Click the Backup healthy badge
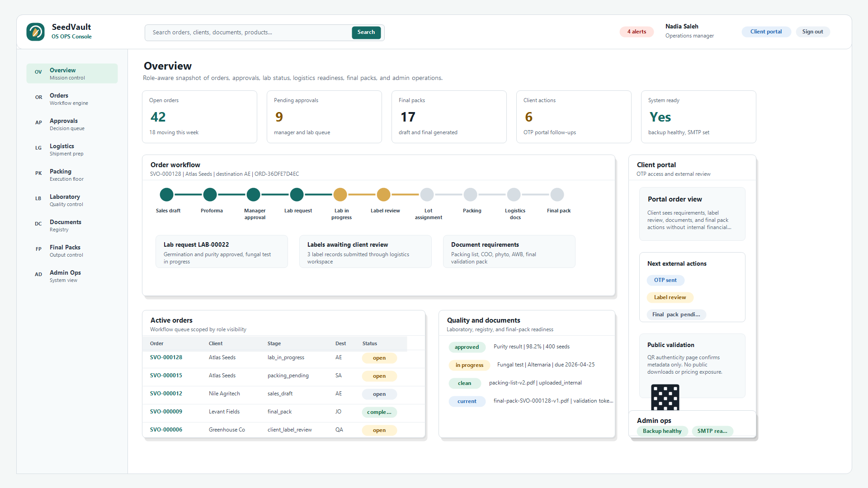This screenshot has height=488, width=868. [x=662, y=431]
